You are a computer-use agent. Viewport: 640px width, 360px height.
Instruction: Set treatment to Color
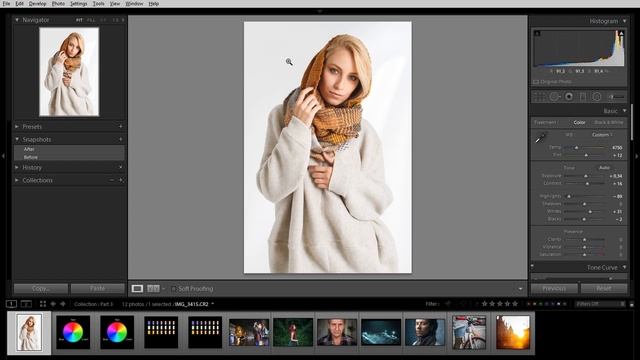click(x=579, y=122)
